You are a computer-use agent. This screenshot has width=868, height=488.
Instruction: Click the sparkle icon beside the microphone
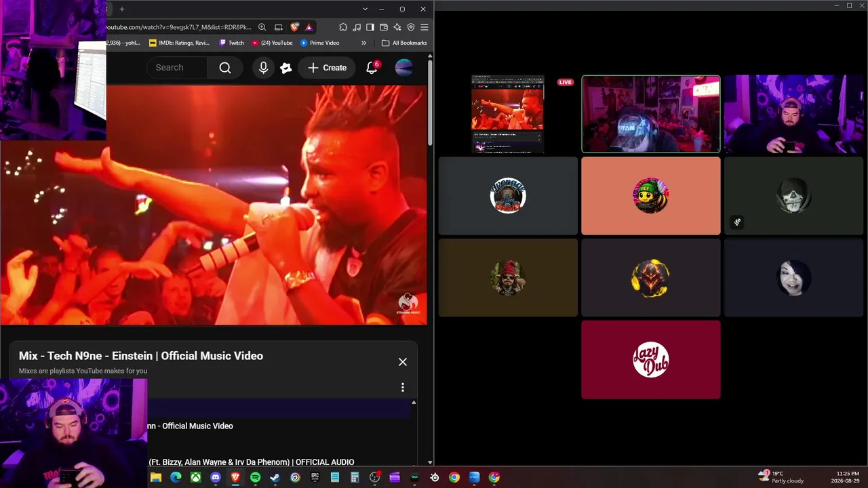pyautogui.click(x=286, y=68)
